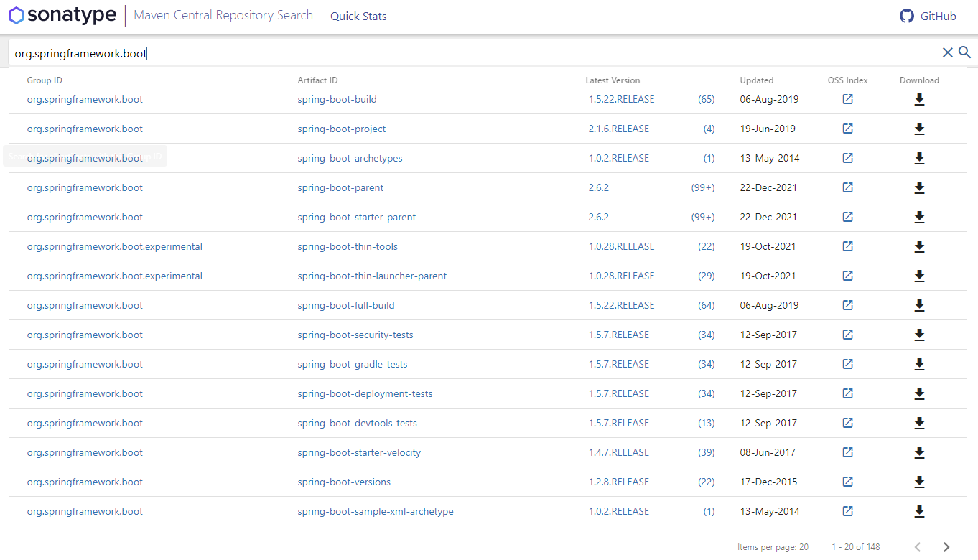Download the spring-boot-parent artifact
978x560 pixels.
919,187
